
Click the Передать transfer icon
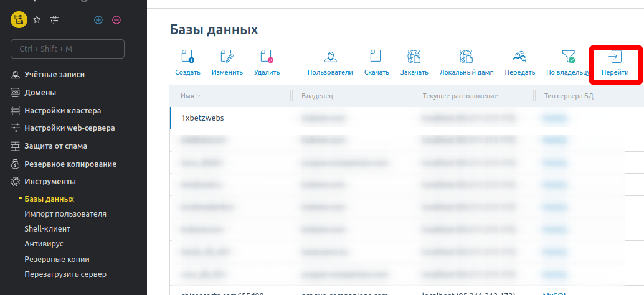pos(519,57)
